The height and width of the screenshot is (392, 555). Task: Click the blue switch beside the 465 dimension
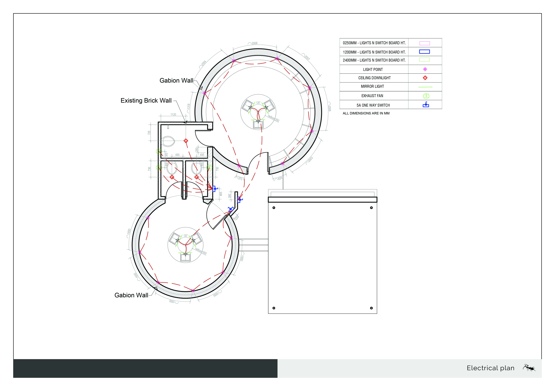click(x=215, y=189)
